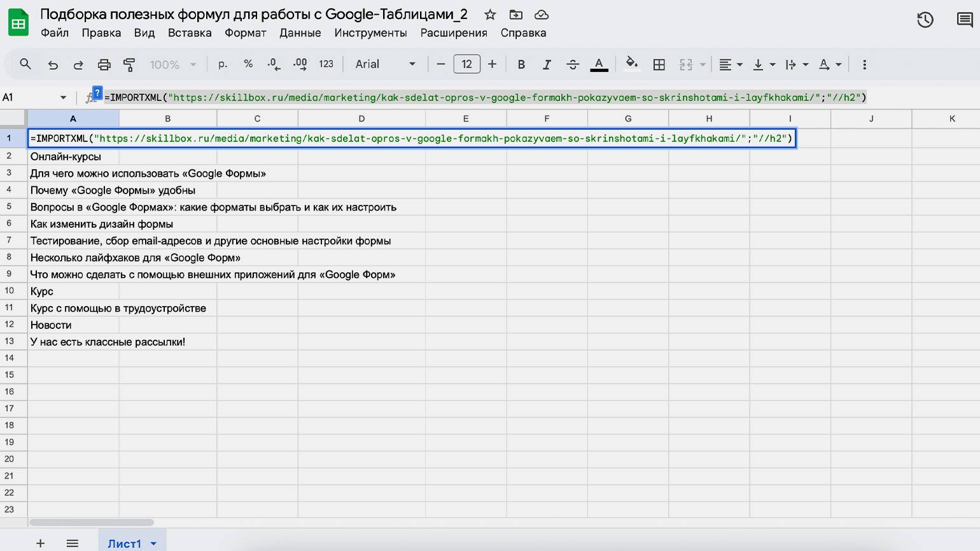Redo the last action
980x551 pixels.
[78, 64]
